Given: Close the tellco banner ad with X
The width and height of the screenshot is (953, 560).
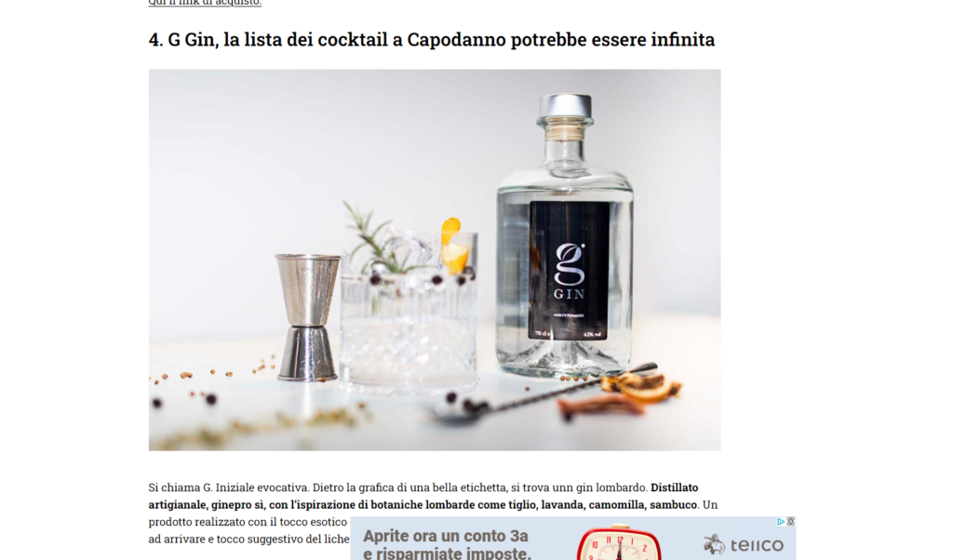Looking at the screenshot, I should [x=791, y=522].
